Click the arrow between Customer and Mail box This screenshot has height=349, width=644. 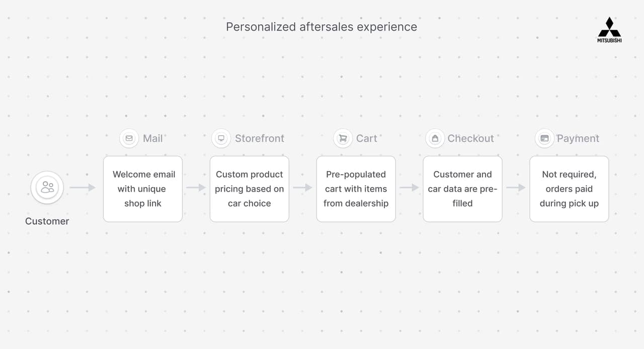click(83, 188)
